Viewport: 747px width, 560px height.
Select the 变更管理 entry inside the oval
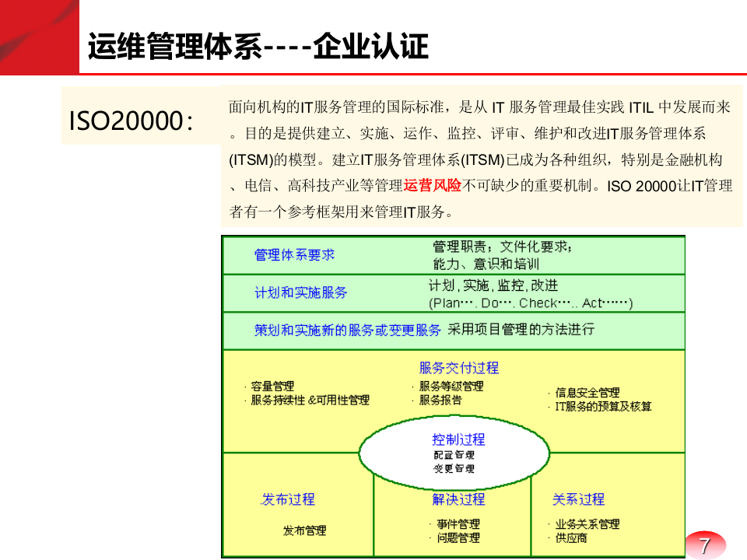click(x=454, y=469)
